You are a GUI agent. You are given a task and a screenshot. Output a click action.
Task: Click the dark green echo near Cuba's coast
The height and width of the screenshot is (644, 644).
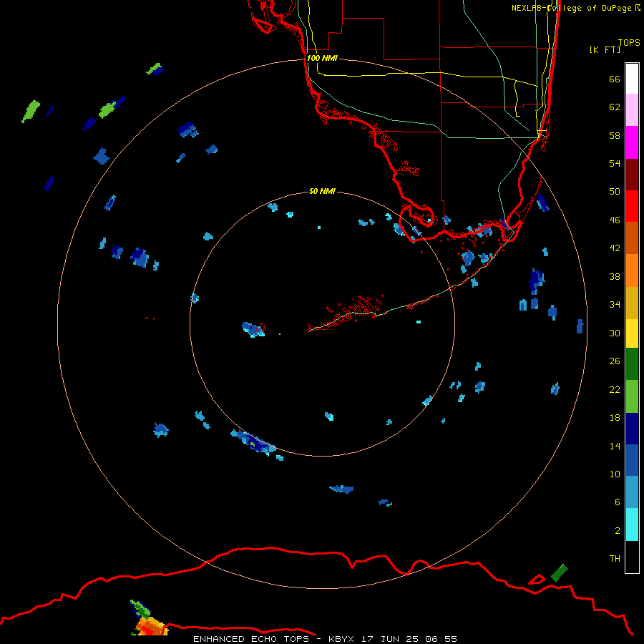559,573
